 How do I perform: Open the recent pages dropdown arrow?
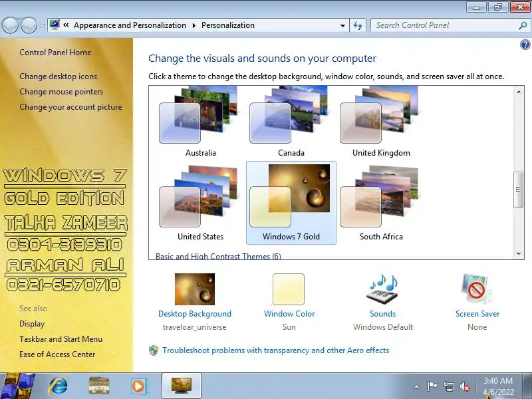point(42,26)
